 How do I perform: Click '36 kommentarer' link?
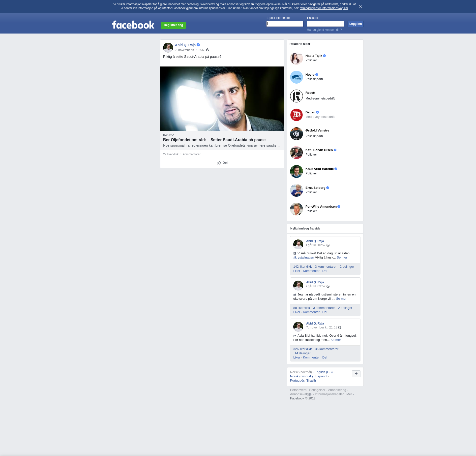[327, 349]
